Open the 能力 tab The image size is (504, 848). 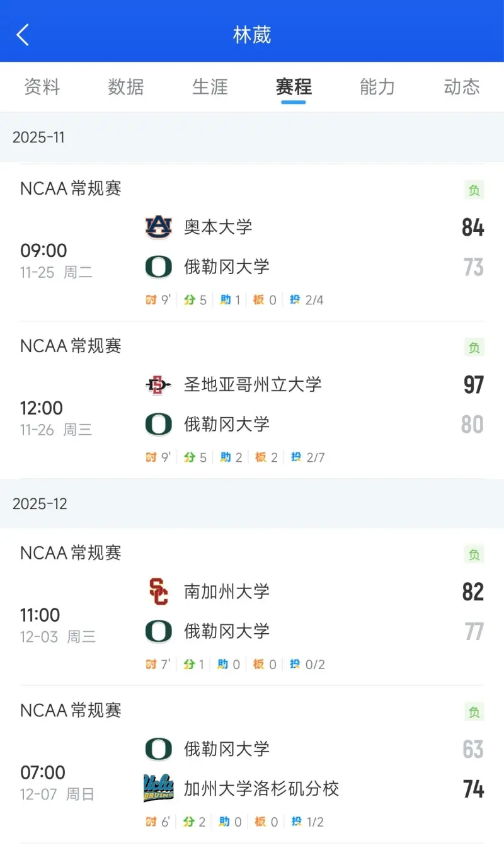coord(377,86)
